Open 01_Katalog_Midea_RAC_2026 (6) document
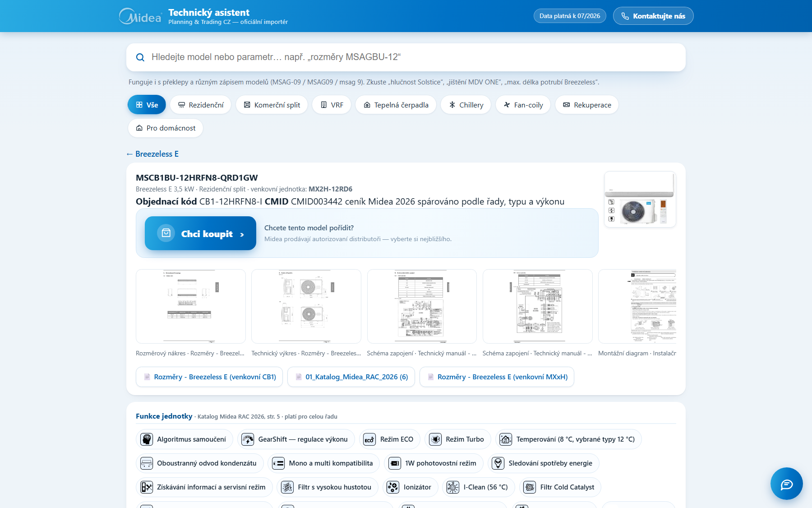 click(351, 377)
